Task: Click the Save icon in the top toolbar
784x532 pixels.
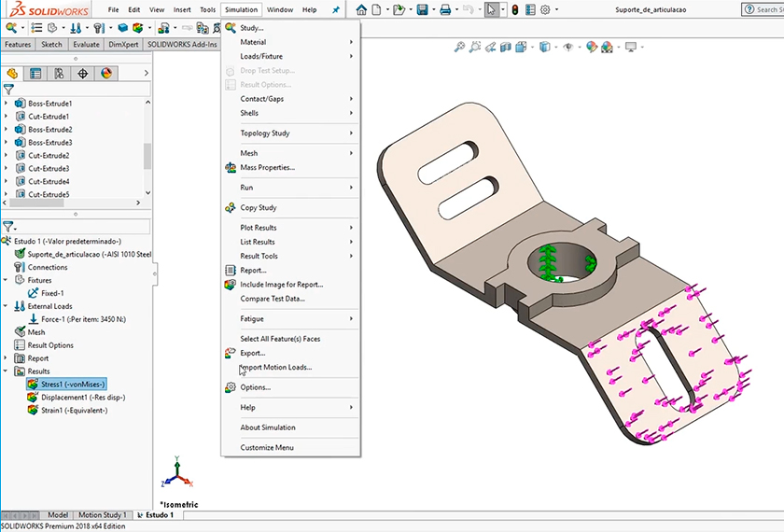Action: 422,9
